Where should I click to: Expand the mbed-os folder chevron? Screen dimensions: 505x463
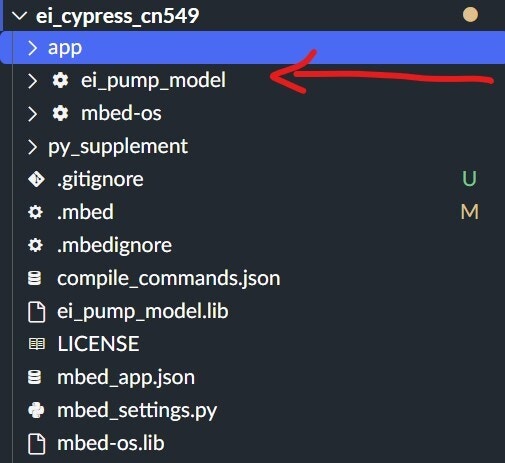(33, 114)
